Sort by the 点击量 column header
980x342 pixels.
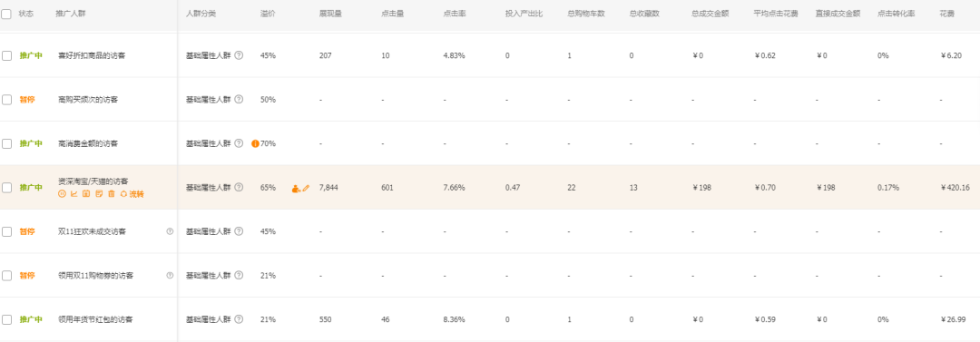pyautogui.click(x=393, y=13)
